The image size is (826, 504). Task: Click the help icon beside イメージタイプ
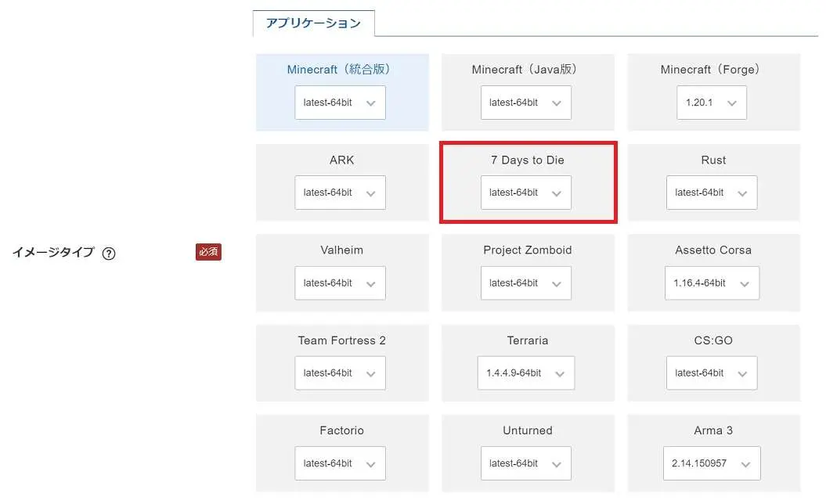[x=109, y=254]
